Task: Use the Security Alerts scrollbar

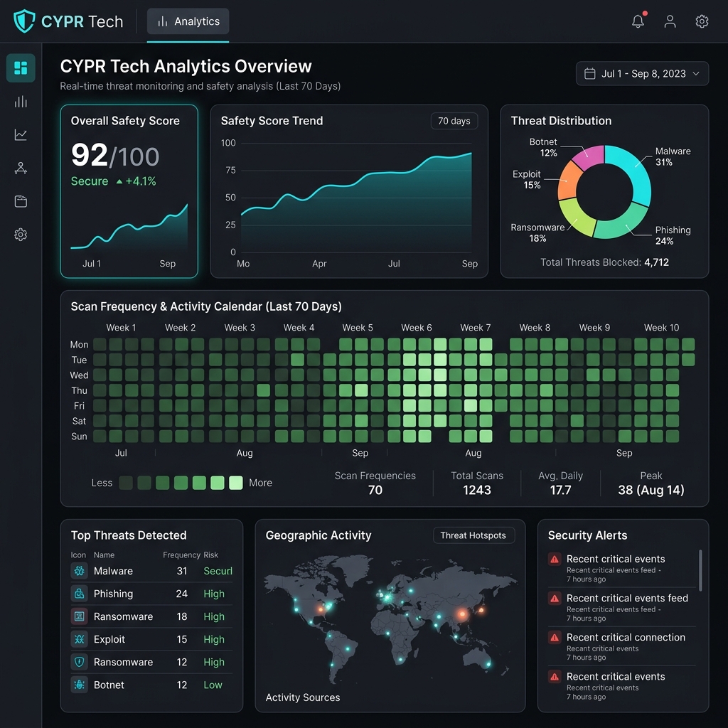Action: (x=700, y=570)
